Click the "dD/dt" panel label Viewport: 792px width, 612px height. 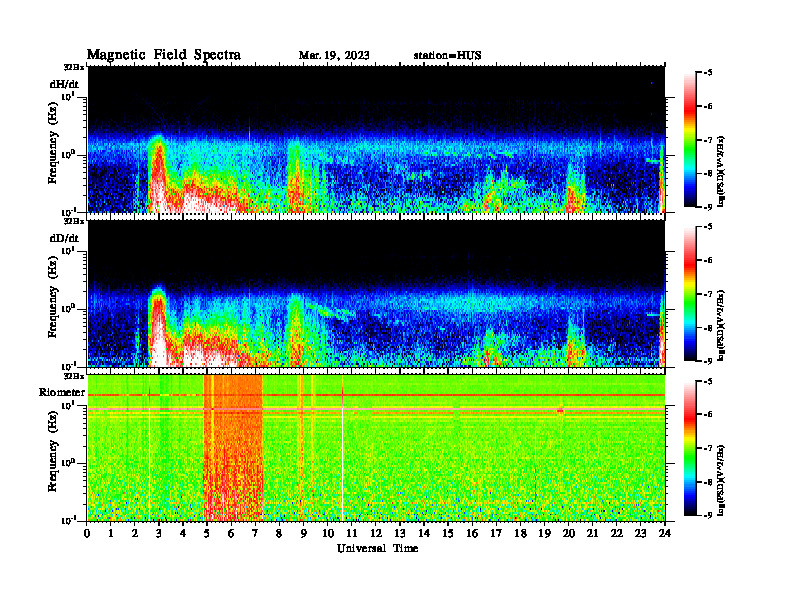tap(64, 238)
